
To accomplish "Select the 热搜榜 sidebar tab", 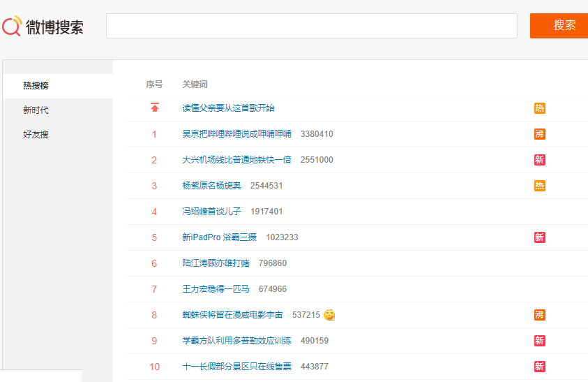I will (x=36, y=86).
